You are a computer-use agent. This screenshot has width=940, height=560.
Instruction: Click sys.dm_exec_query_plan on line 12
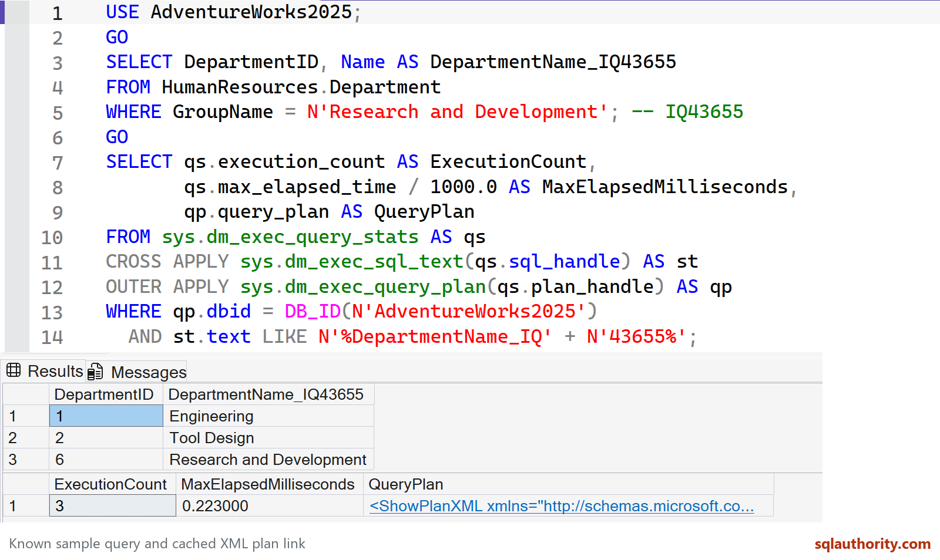coord(363,287)
